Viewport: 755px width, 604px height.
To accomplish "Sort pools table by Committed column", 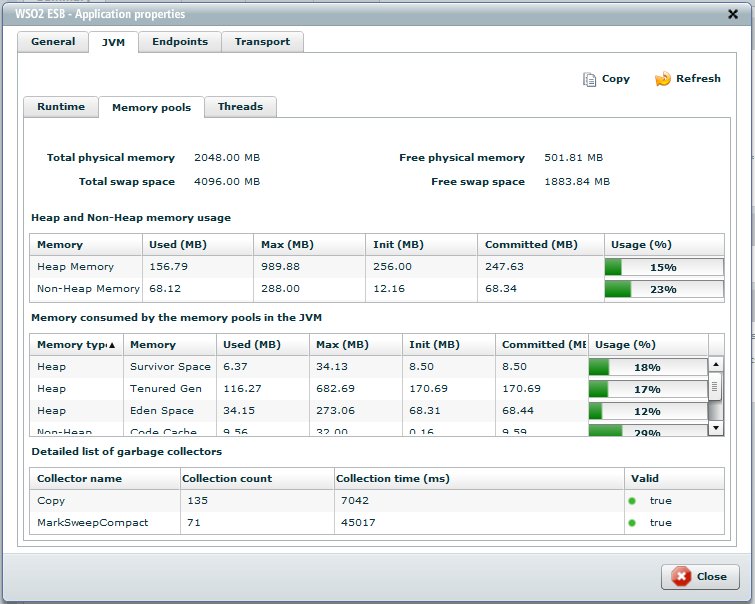I will coord(542,345).
